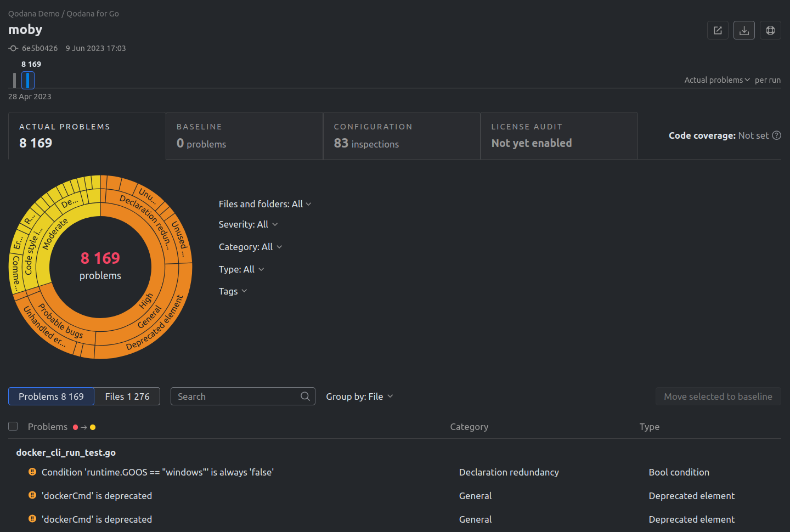Select the highlighted blue run bar on timeline
Viewport: 790px width, 532px height.
[x=28, y=81]
